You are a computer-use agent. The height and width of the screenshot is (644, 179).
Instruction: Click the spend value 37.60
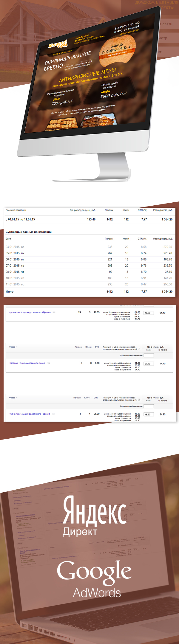click(x=169, y=272)
